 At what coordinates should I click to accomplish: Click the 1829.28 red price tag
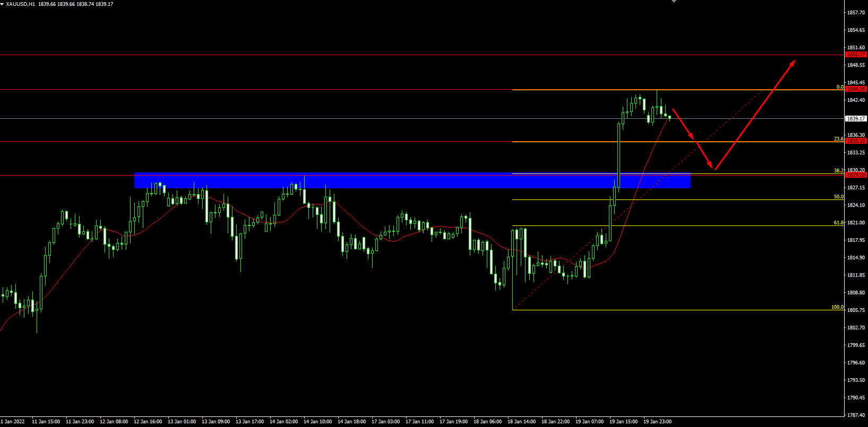coord(856,175)
